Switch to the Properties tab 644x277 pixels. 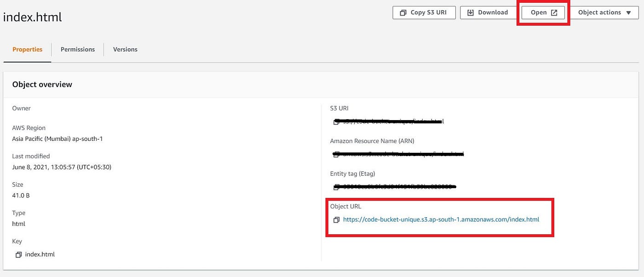28,49
